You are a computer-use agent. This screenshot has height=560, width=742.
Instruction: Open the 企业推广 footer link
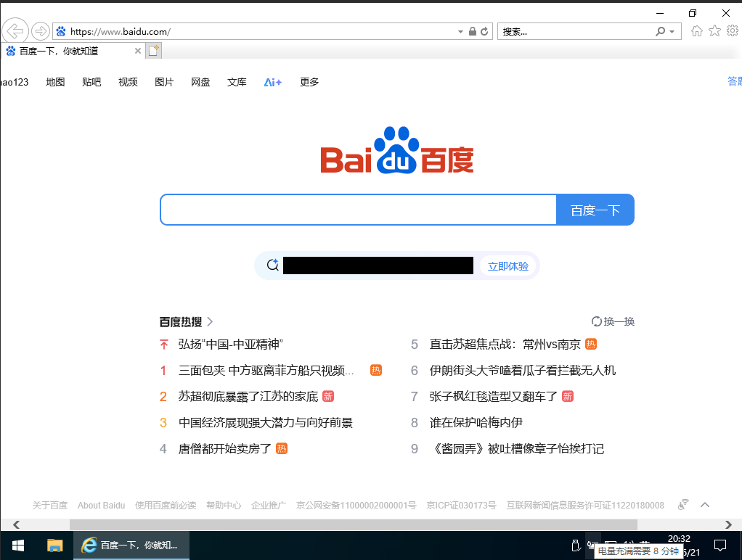[x=269, y=505]
